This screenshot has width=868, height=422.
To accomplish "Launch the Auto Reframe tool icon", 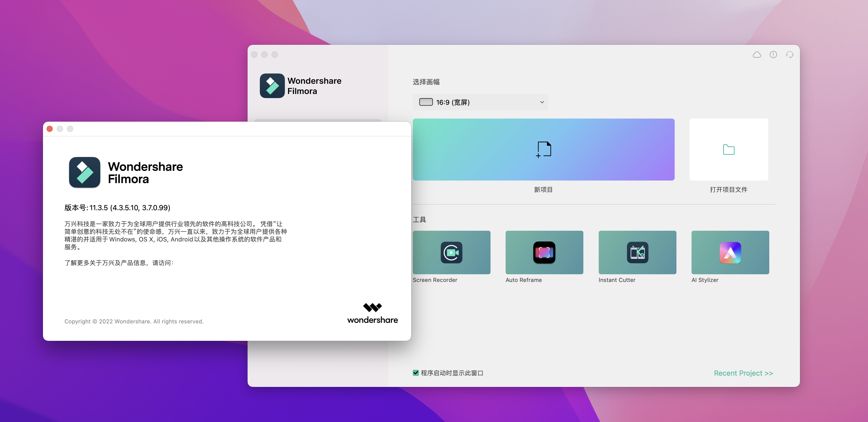I will (x=544, y=252).
